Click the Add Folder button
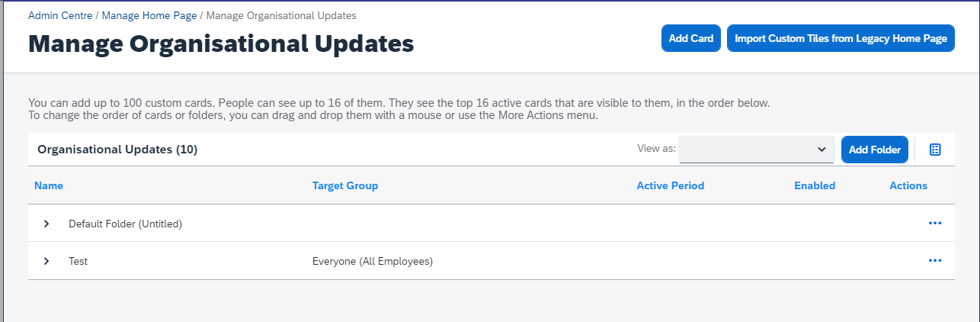This screenshot has height=322, width=980. [875, 150]
